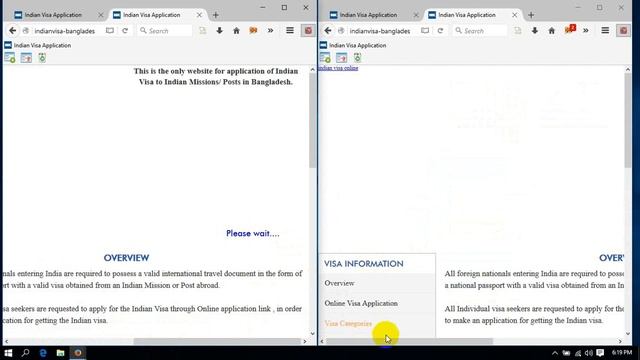Click the greyed page icon beside Search in left window
This screenshot has height=360, width=640.
202,31
